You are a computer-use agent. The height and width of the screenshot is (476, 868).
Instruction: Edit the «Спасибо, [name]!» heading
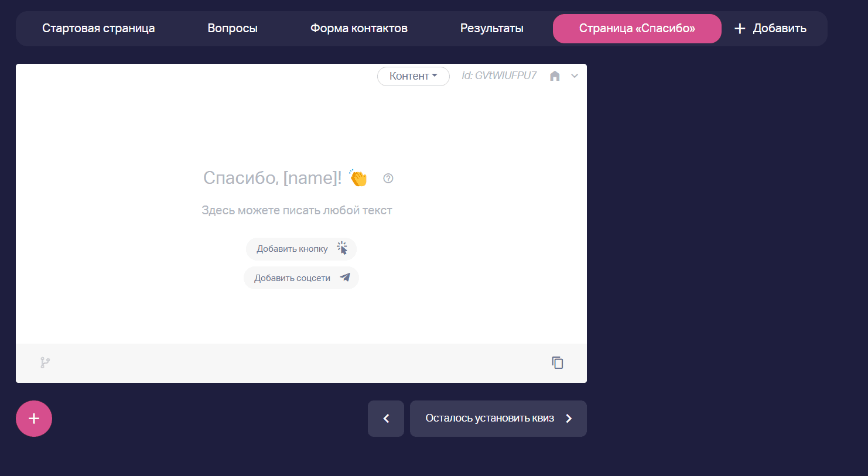coord(272,178)
